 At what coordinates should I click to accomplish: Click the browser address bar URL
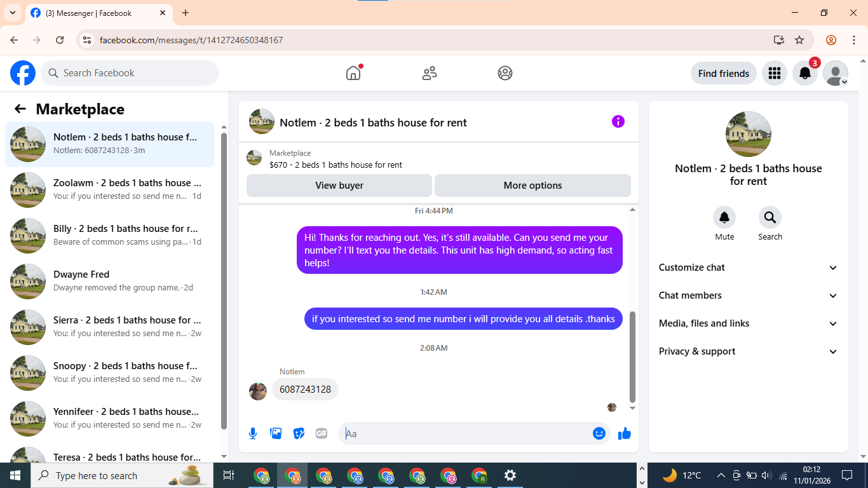tap(191, 40)
